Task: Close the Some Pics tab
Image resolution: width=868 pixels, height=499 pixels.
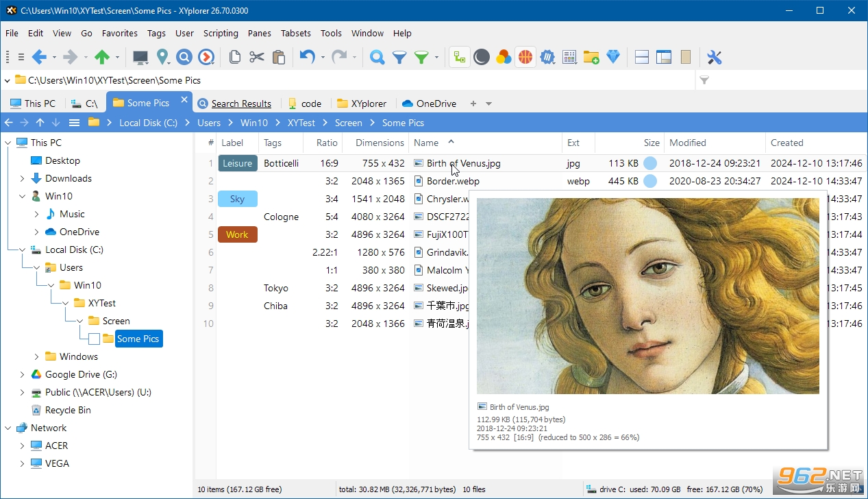Action: (184, 100)
